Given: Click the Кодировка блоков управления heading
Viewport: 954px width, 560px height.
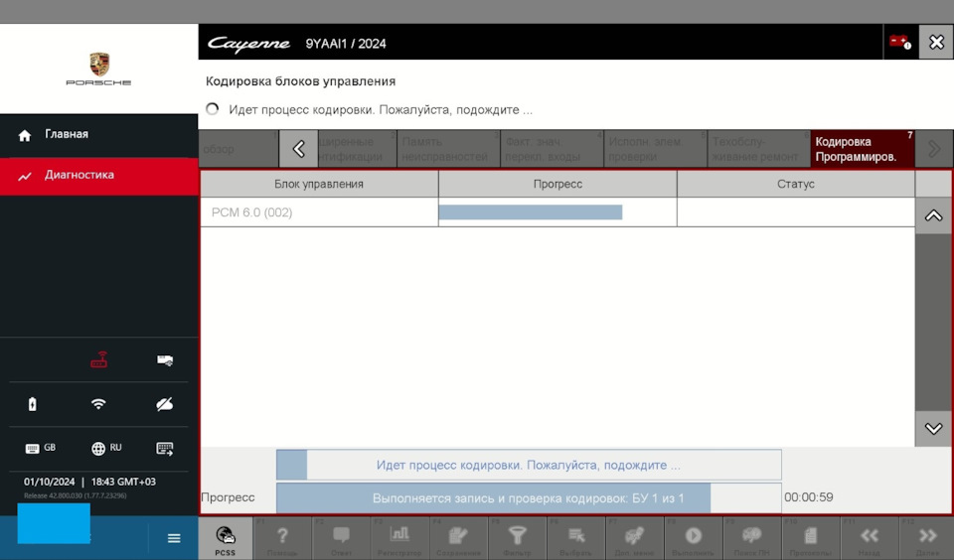Looking at the screenshot, I should tap(300, 81).
